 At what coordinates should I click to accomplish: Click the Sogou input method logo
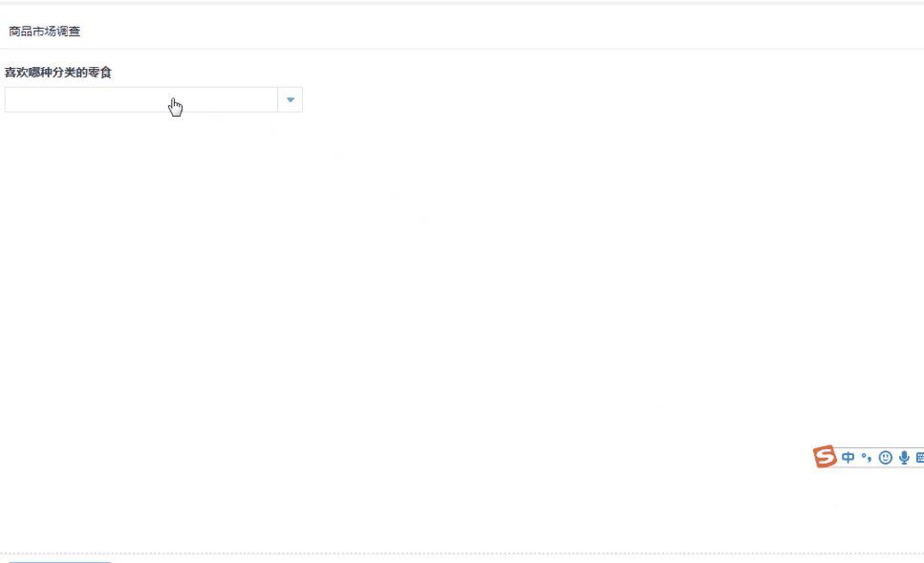(x=825, y=457)
